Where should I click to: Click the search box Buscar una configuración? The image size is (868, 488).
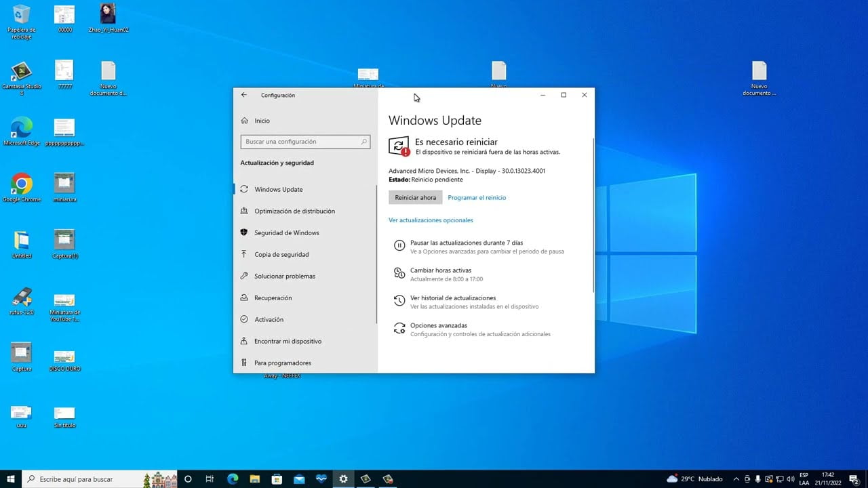click(x=305, y=142)
